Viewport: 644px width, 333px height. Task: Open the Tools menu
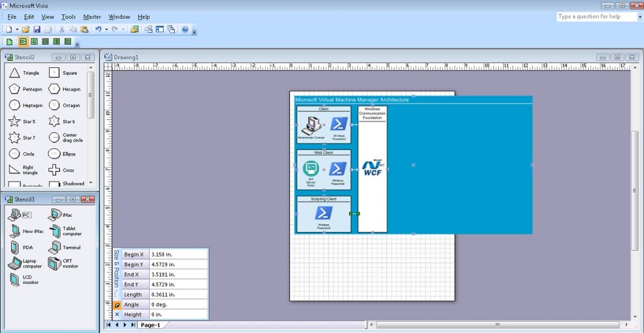point(69,17)
